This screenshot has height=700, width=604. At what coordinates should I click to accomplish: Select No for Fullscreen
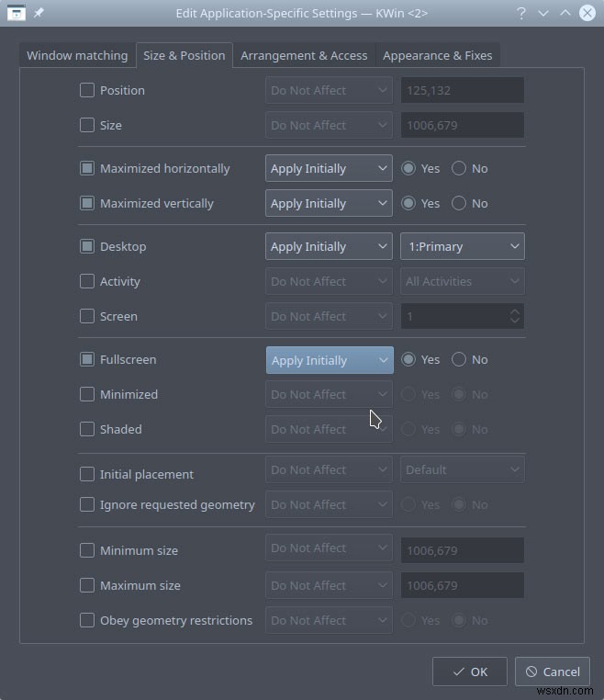click(x=459, y=359)
